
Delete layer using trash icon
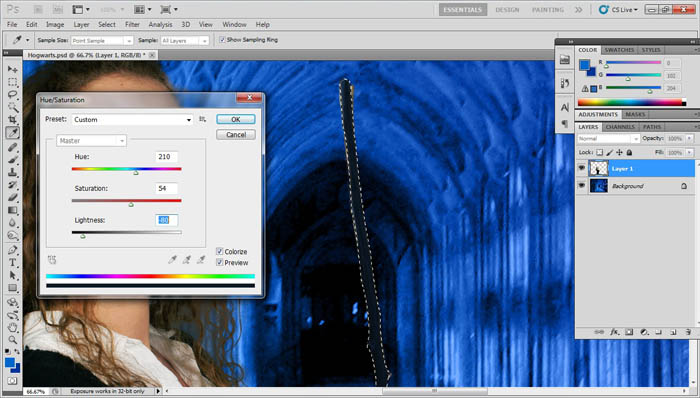(688, 332)
